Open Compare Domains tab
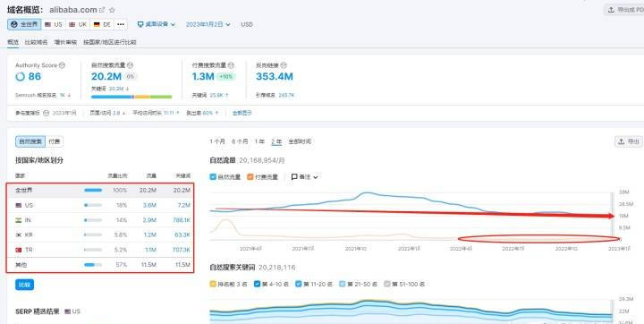Screen dimensions: 644x324 36,42
